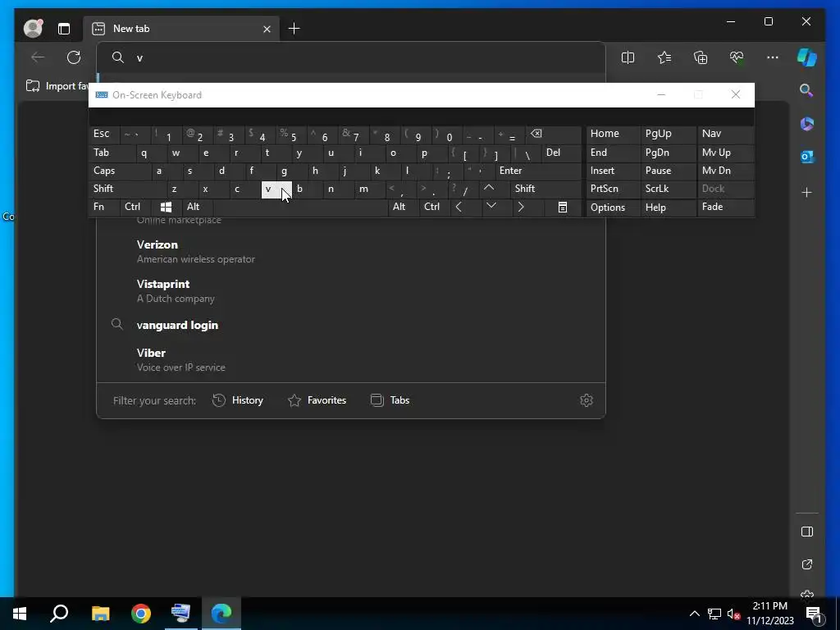Toggle the Fn key on keyboard
The image size is (840, 630).
[104, 208]
